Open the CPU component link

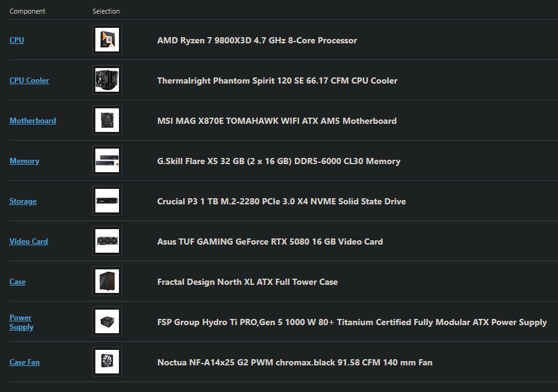coord(17,40)
